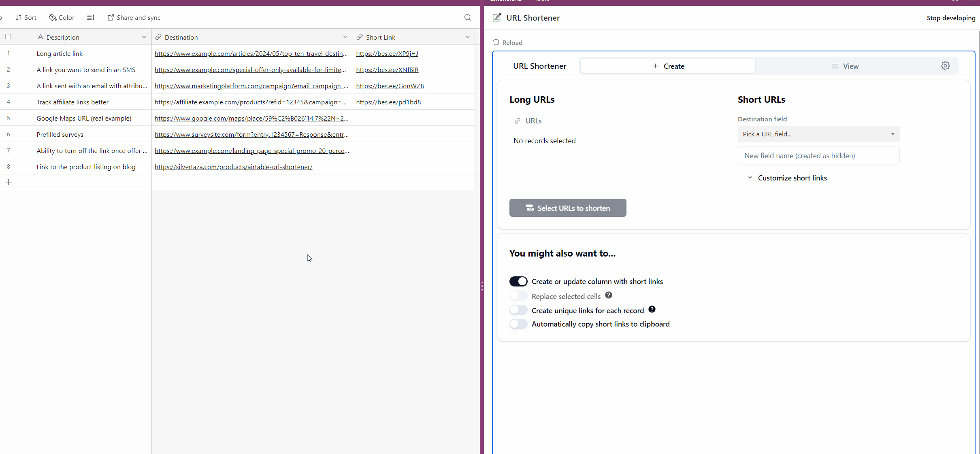
Task: Disable Create or update column toggle
Action: coord(518,281)
